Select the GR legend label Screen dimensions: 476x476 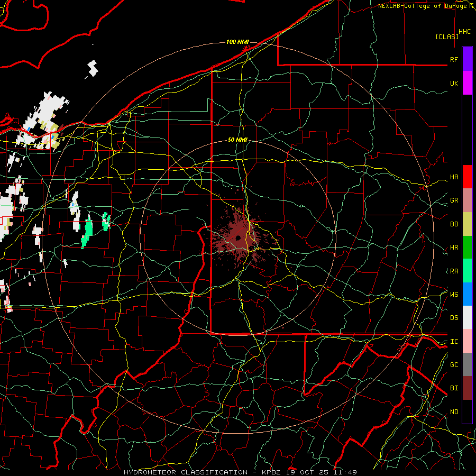click(454, 200)
